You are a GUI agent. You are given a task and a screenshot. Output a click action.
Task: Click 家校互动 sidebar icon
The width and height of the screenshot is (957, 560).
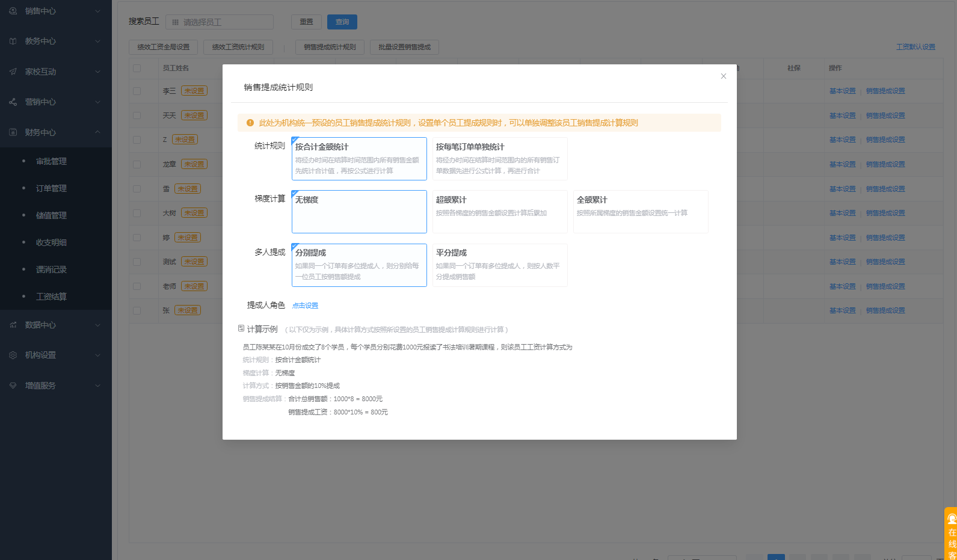[13, 72]
